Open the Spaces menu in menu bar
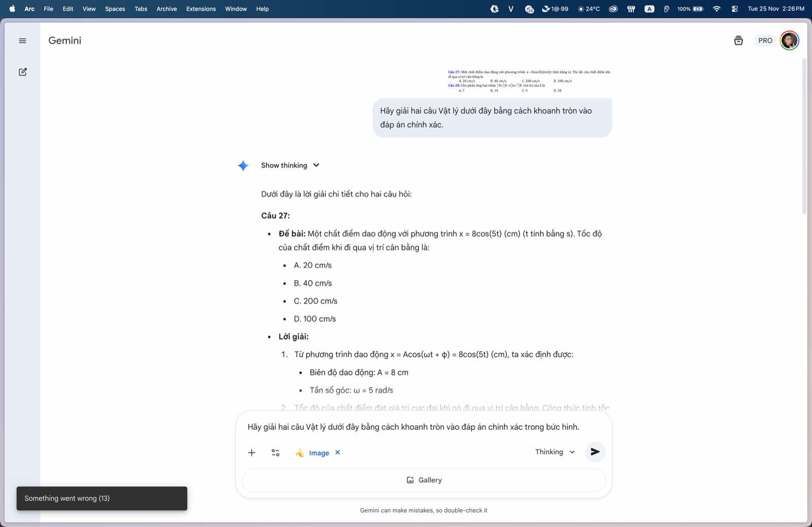This screenshot has height=527, width=812. 115,9
